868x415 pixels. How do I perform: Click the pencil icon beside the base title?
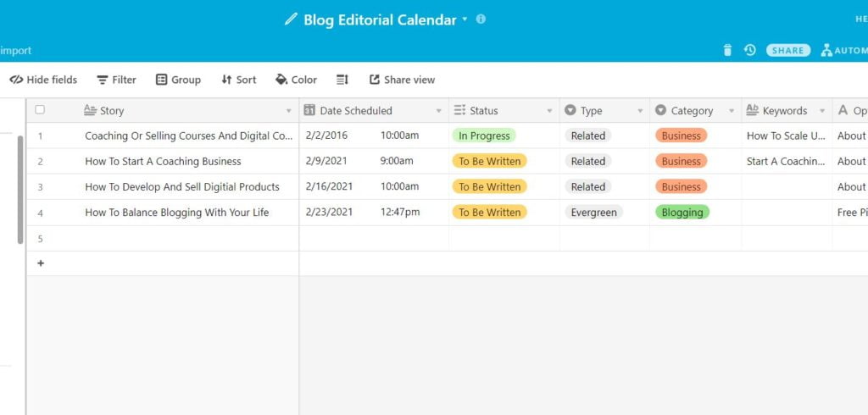click(x=291, y=19)
